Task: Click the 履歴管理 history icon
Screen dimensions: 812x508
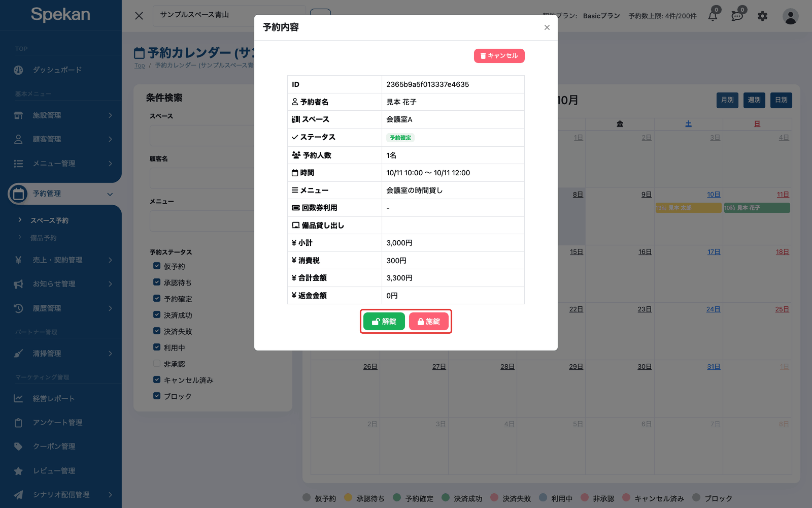Action: click(x=18, y=308)
